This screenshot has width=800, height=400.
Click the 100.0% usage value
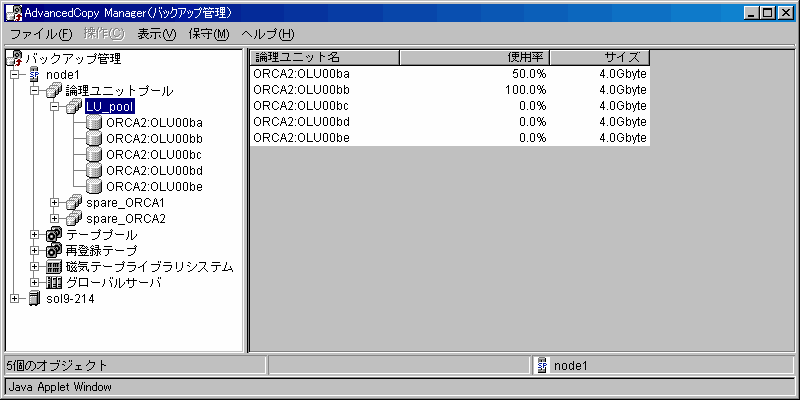pos(526,90)
